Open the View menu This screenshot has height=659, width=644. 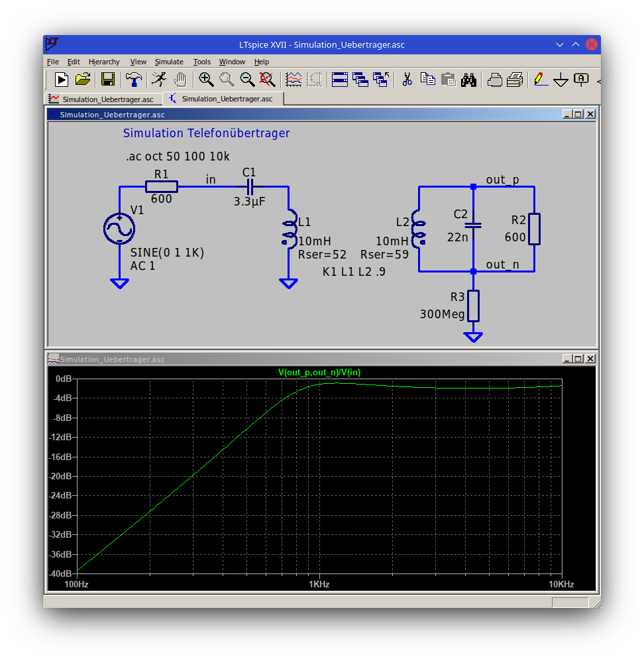point(138,62)
